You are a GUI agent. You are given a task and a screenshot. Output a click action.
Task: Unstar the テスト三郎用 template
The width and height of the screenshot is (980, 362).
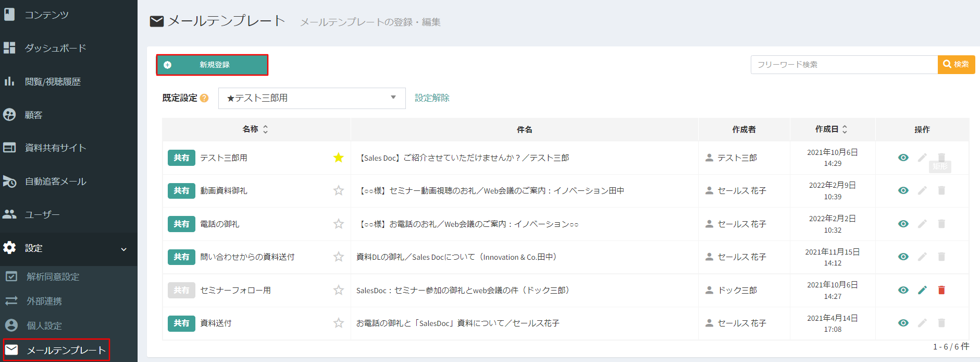339,158
